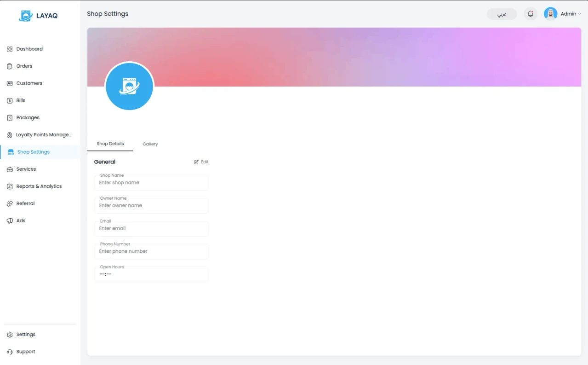Viewport: 588px width, 365px height.
Task: Click the Open Hours time field
Action: point(151,274)
